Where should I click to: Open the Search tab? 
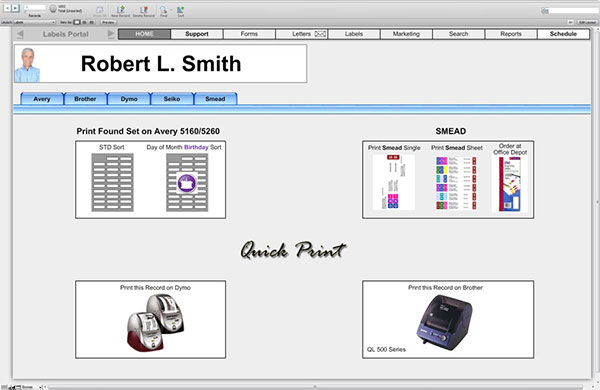pyautogui.click(x=458, y=34)
